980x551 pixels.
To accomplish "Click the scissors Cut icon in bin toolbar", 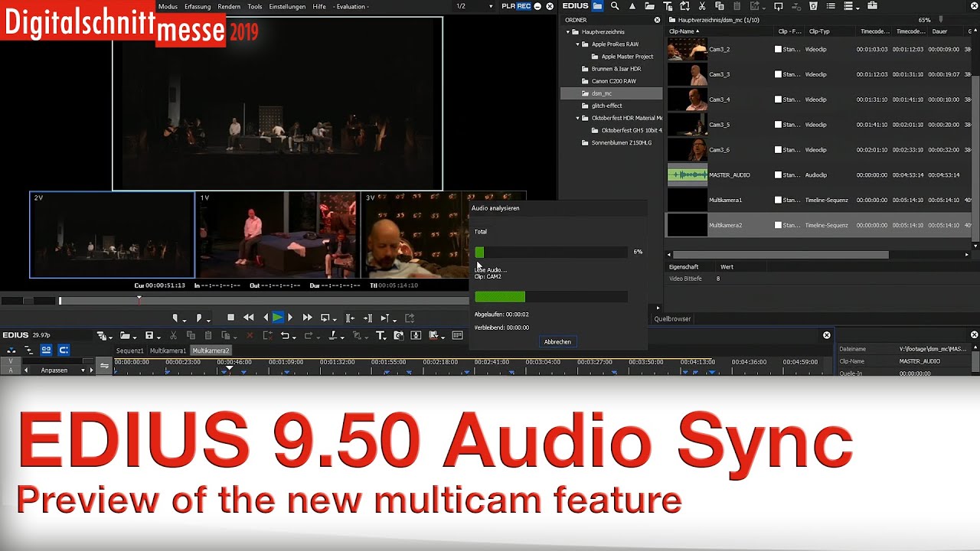I will click(701, 6).
